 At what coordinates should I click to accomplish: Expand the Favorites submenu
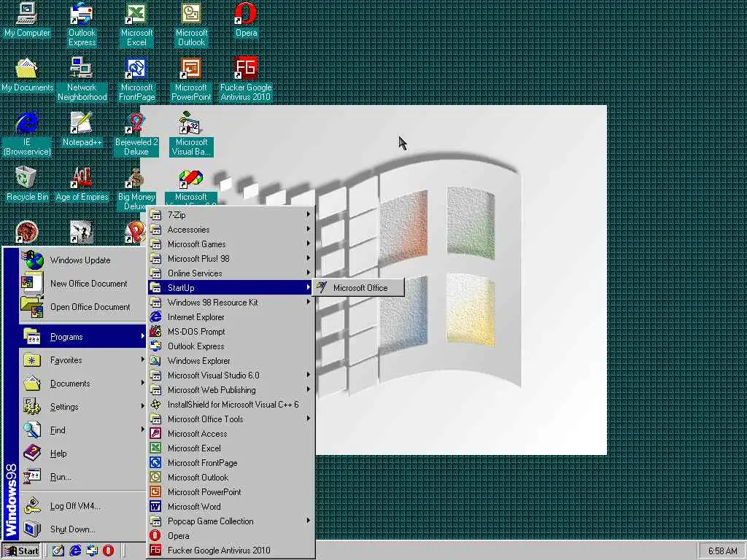[83, 360]
